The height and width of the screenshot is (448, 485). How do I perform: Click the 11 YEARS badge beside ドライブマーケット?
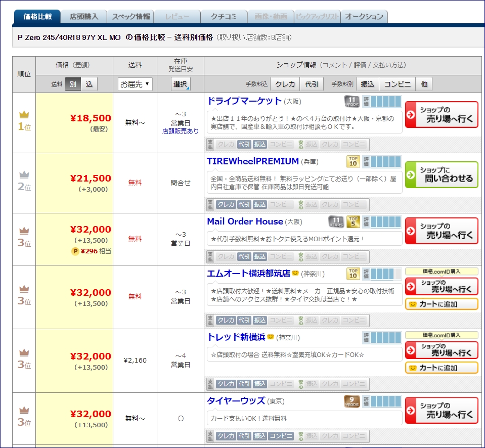351,102
